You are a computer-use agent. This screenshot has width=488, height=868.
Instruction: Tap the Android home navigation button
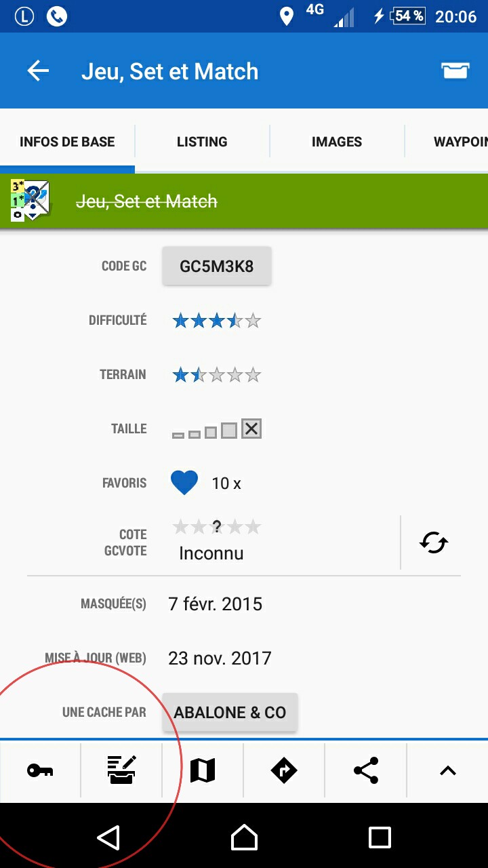(x=244, y=837)
